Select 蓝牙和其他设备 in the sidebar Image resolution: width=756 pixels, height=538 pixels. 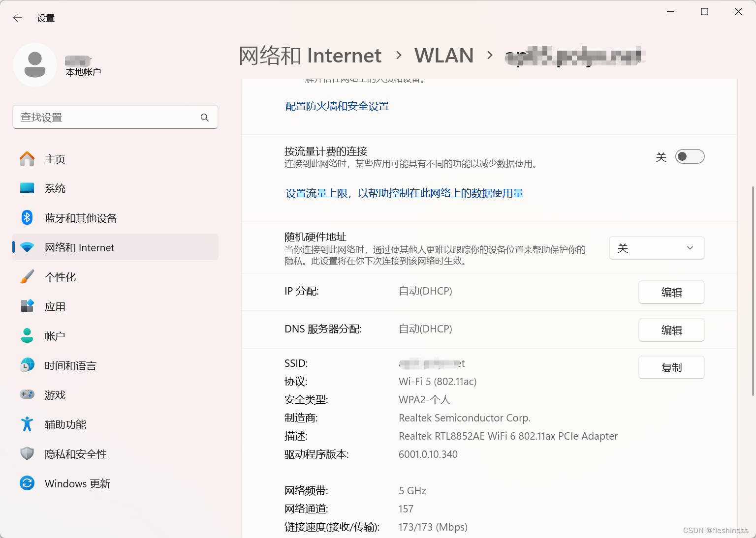pyautogui.click(x=81, y=218)
